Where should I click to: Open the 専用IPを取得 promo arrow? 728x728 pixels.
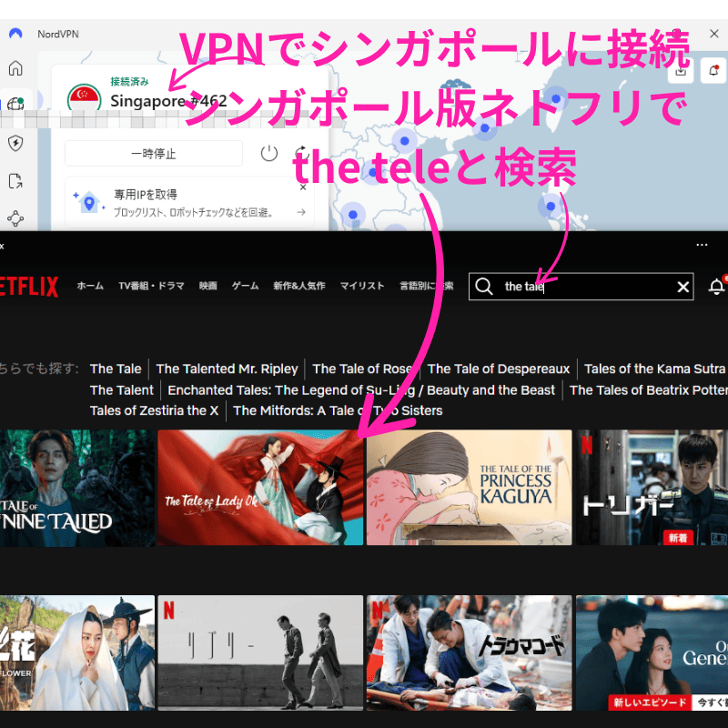[x=301, y=212]
